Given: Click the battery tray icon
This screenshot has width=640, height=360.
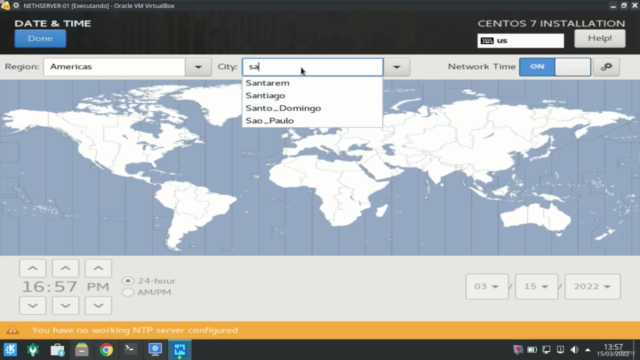Looking at the screenshot, I should click(532, 350).
